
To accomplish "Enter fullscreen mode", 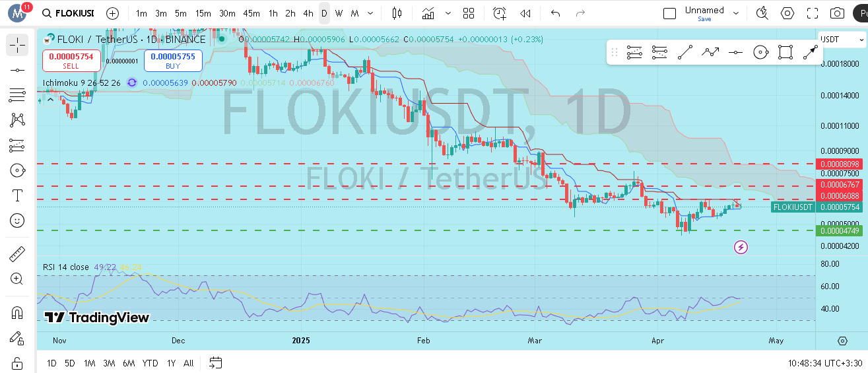I will click(x=813, y=13).
